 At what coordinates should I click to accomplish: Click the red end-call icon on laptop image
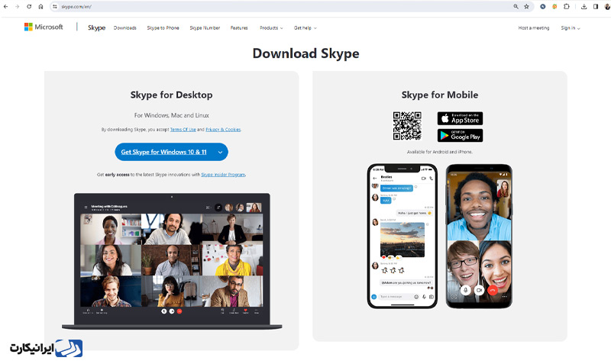click(x=179, y=311)
